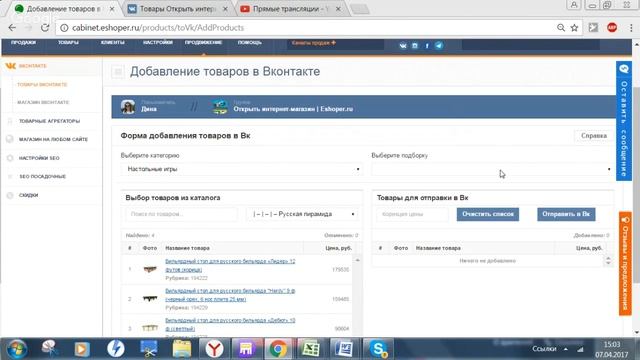The image size is (640, 360).
Task: Open the КЛИЕНТЫ menu
Action: [x=113, y=42]
